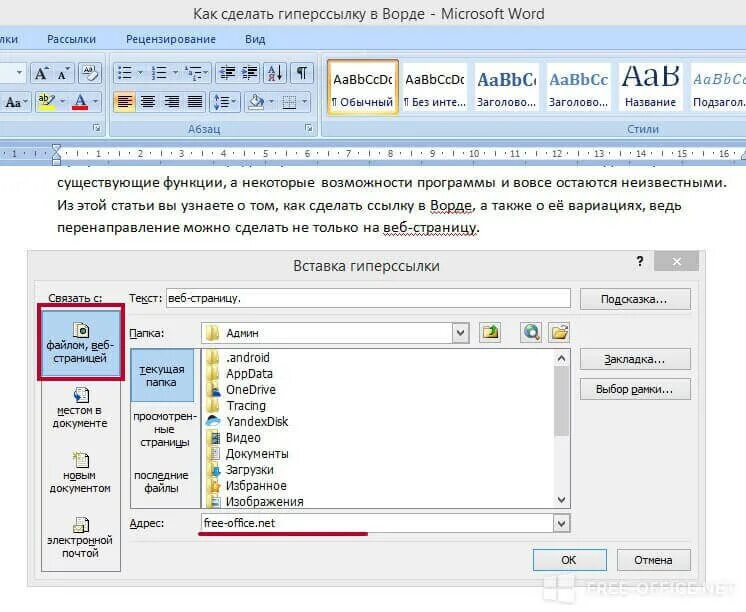Apply multilevel list formatting
Screen dimensions: 746x612
click(196, 73)
